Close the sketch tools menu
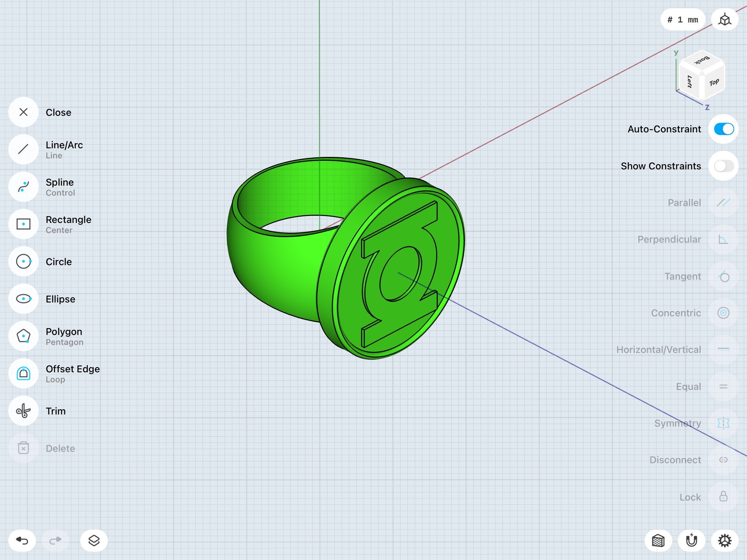This screenshot has height=560, width=747. pyautogui.click(x=24, y=112)
